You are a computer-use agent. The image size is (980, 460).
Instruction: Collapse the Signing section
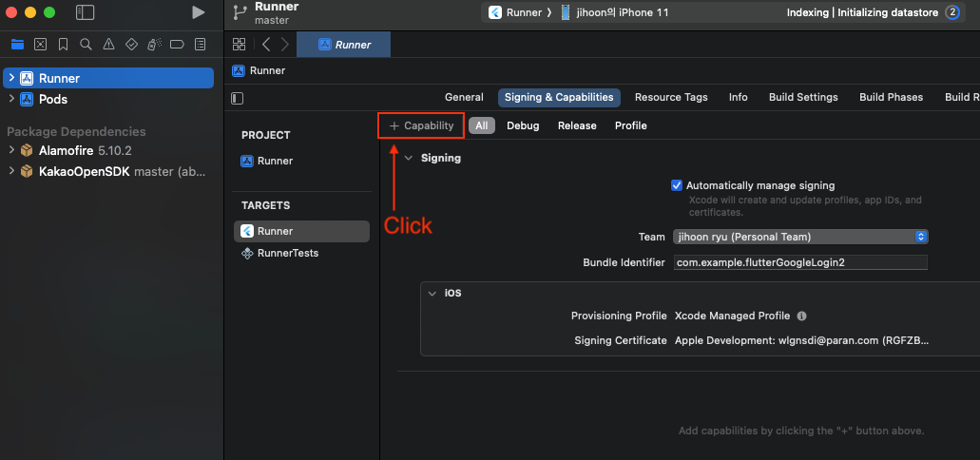click(x=408, y=158)
